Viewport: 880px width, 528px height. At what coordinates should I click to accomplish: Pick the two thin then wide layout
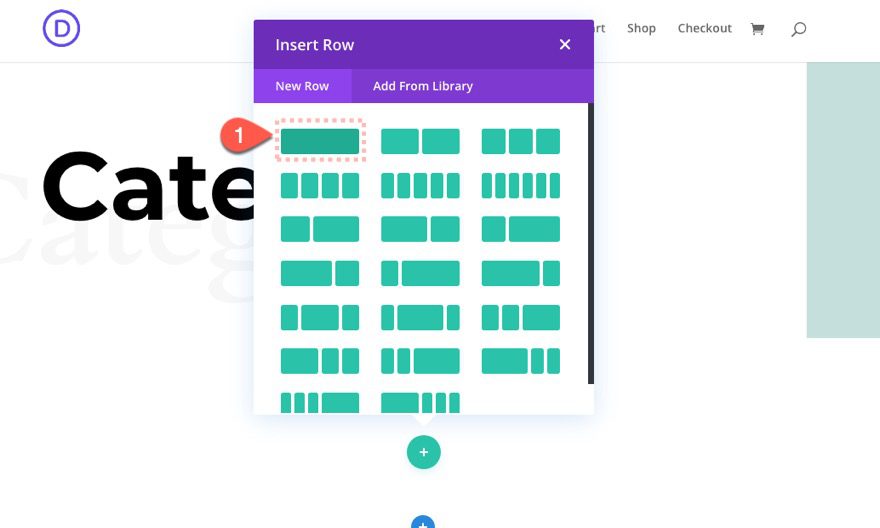click(x=420, y=361)
